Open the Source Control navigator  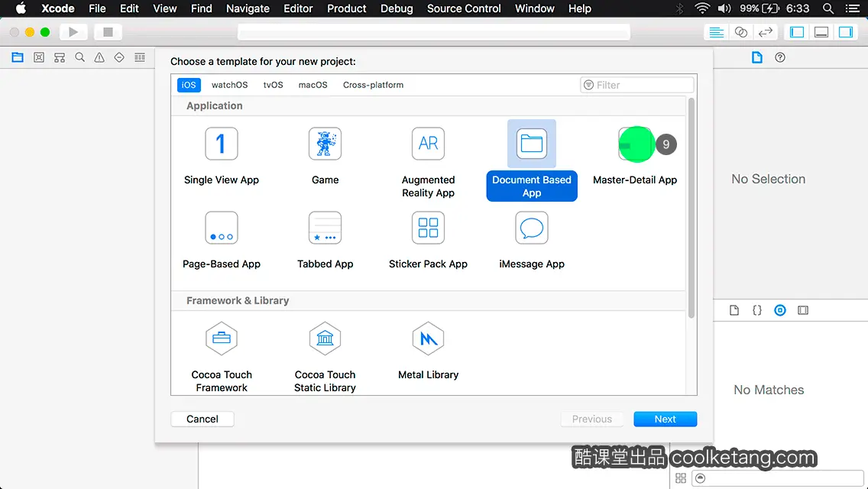[x=39, y=57]
